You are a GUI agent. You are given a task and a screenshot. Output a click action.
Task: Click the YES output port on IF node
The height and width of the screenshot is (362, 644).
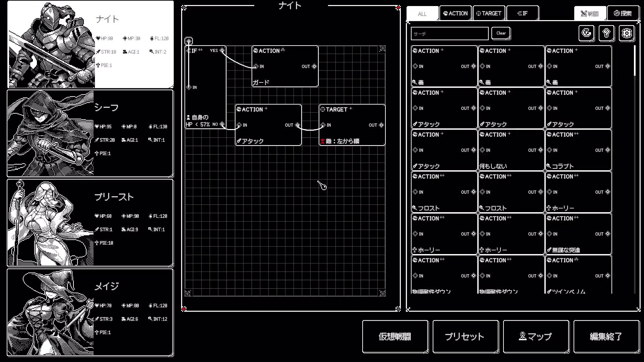click(222, 51)
